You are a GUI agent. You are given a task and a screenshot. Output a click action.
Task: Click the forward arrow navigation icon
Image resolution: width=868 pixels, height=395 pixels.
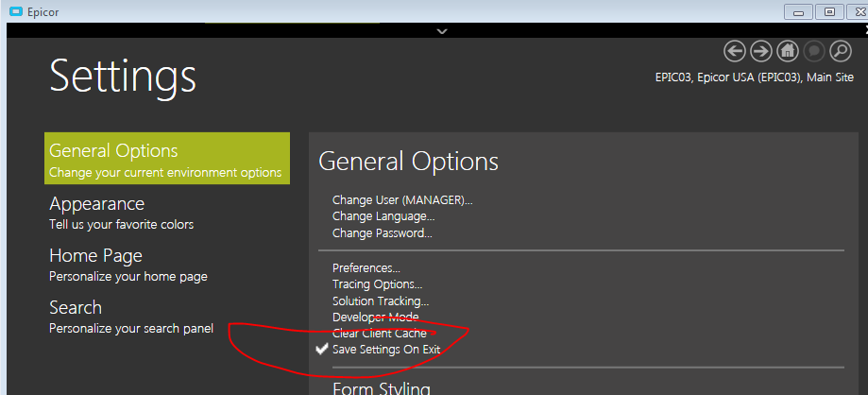[761, 52]
